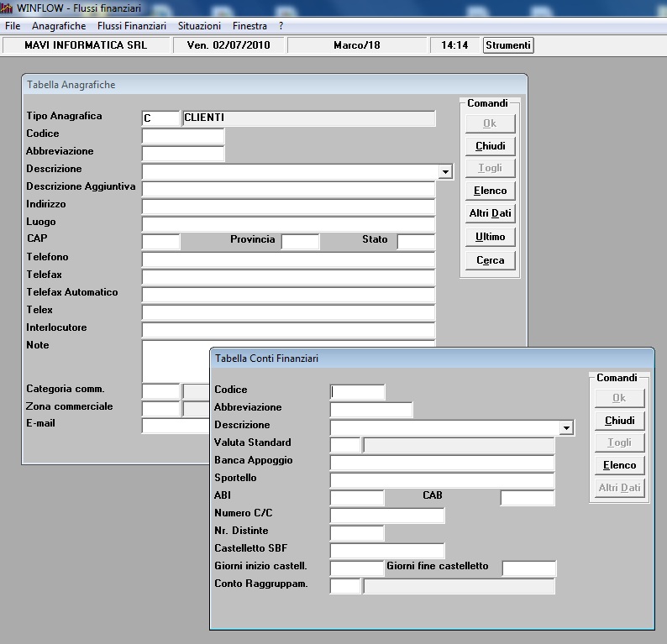Click the Telefax Automatico field
667x644 pixels.
pos(288,295)
